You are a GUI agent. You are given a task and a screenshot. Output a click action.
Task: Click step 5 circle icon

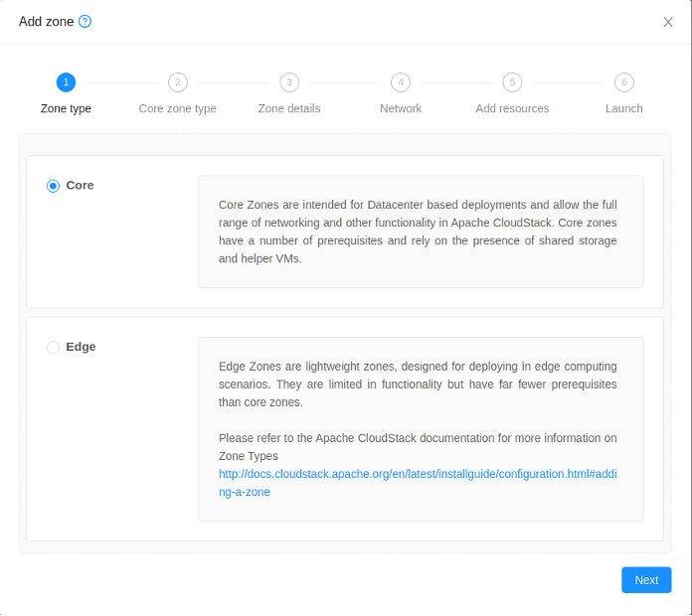click(x=512, y=82)
